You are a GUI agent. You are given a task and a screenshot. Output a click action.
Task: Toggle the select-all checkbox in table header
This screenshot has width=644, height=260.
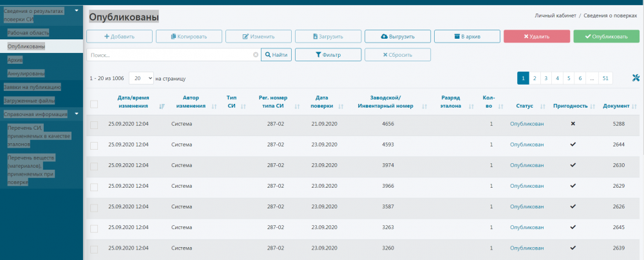click(94, 104)
